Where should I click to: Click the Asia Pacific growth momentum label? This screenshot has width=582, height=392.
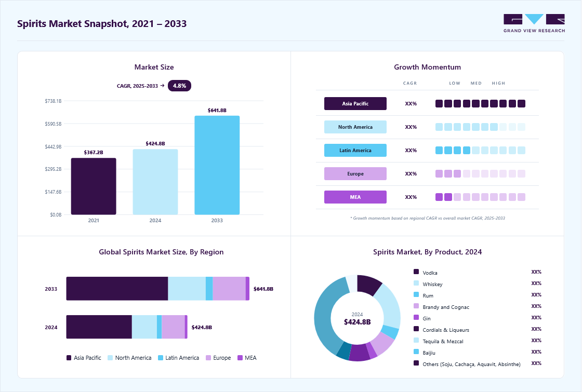[355, 103]
